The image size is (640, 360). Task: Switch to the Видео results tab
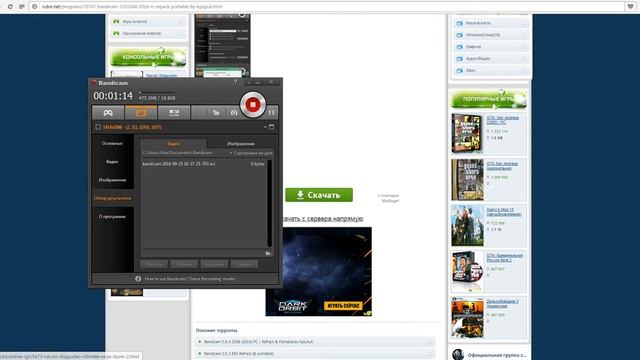173,144
